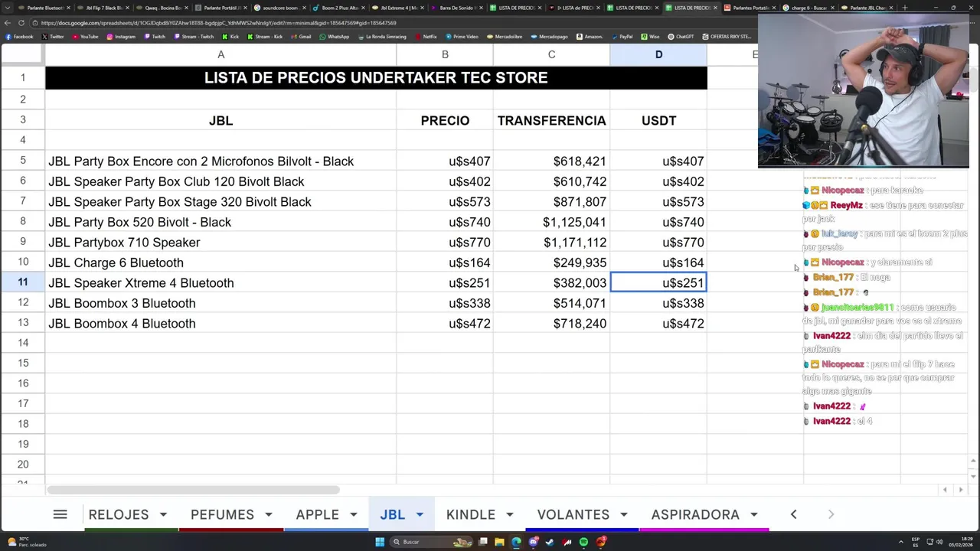The width and height of the screenshot is (980, 551).
Task: Open the Amazon bookmark
Action: coord(590,37)
